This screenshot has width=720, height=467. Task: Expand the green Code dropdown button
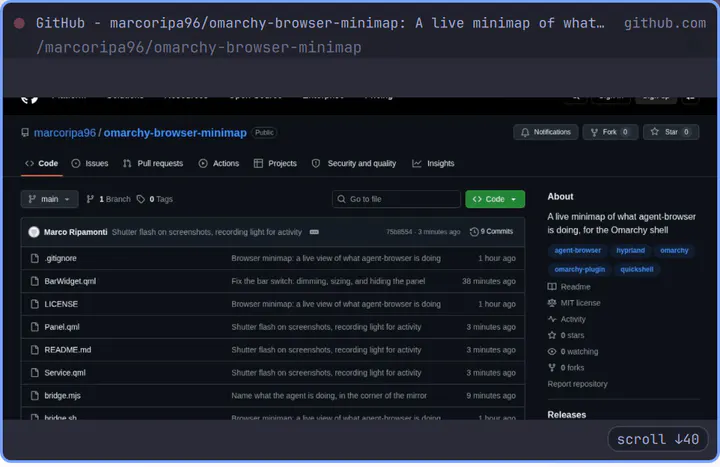coord(495,199)
